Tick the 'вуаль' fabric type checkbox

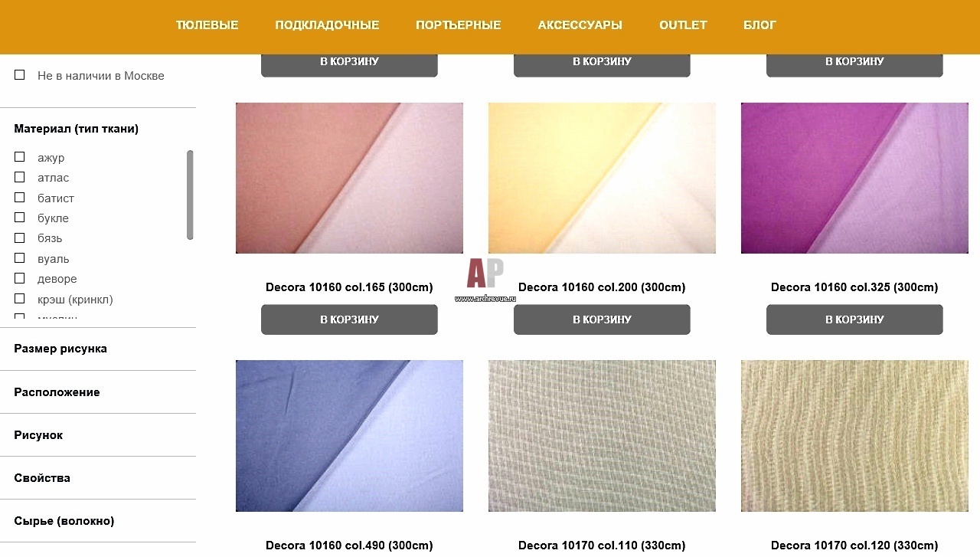click(20, 258)
